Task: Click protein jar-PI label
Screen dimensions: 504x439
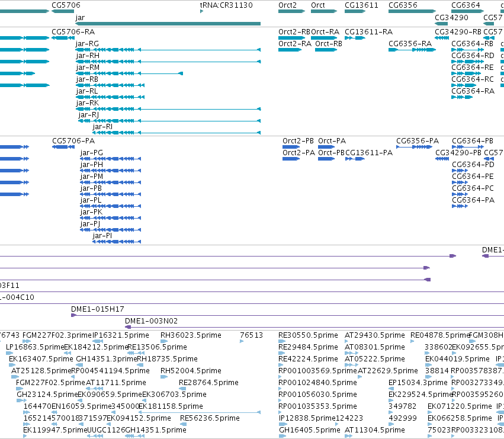Action: click(102, 236)
